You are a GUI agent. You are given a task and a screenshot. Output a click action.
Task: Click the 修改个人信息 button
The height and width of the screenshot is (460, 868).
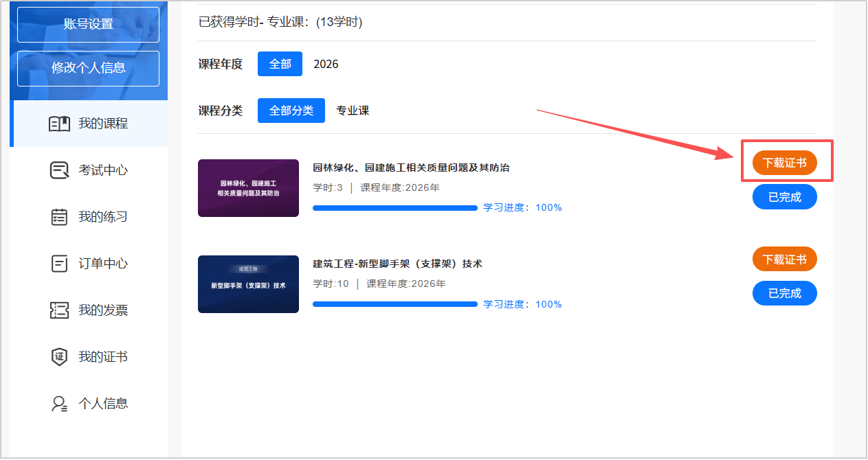tap(88, 68)
